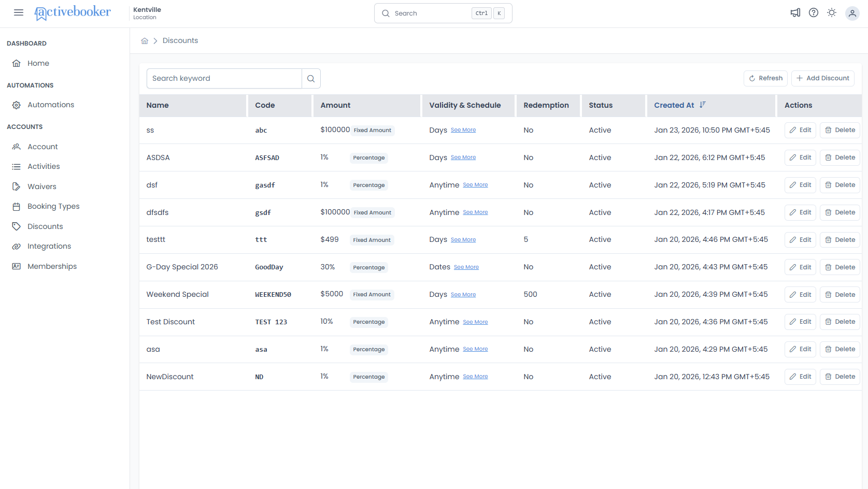Open See More for G-Day Special 2026
Image resolution: width=868 pixels, height=489 pixels.
[466, 267]
